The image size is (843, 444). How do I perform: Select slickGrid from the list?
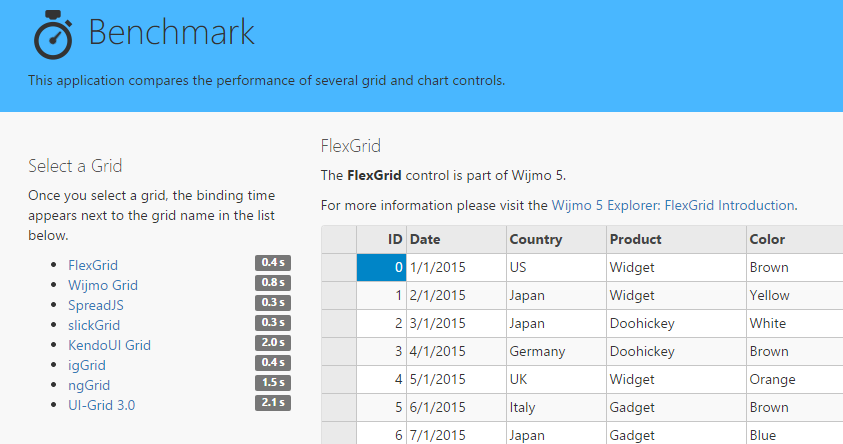click(94, 325)
